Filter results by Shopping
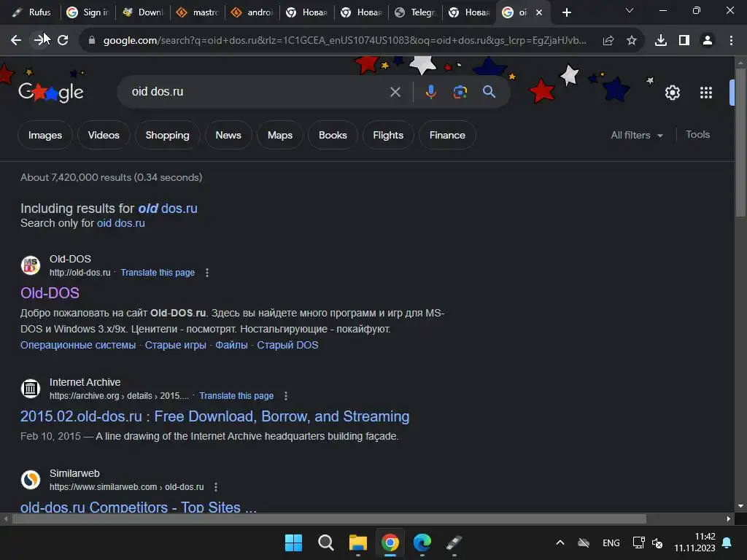Viewport: 747px width, 560px height. point(167,135)
